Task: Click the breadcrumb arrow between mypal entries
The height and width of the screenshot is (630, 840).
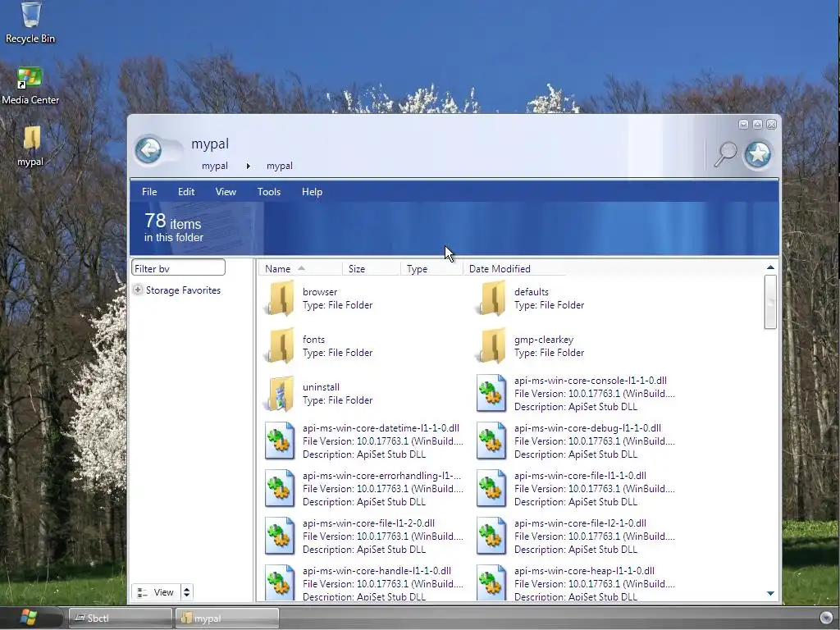Action: point(248,166)
